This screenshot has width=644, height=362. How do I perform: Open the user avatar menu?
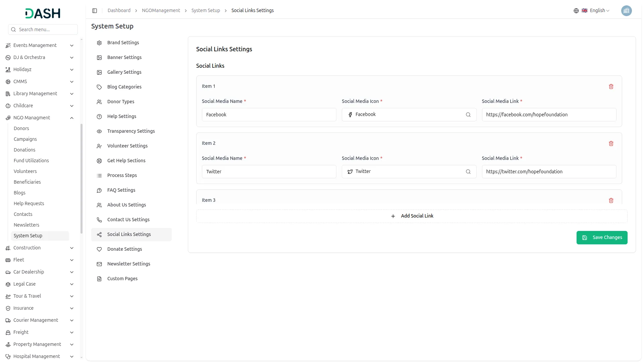[626, 11]
